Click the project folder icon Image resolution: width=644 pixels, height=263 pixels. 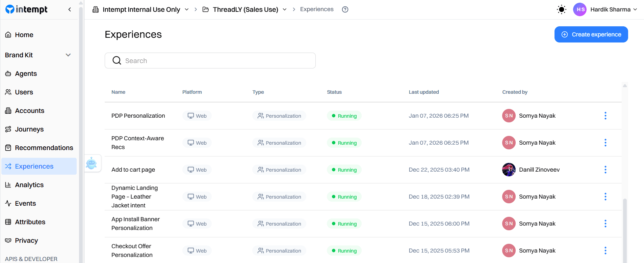pyautogui.click(x=205, y=9)
